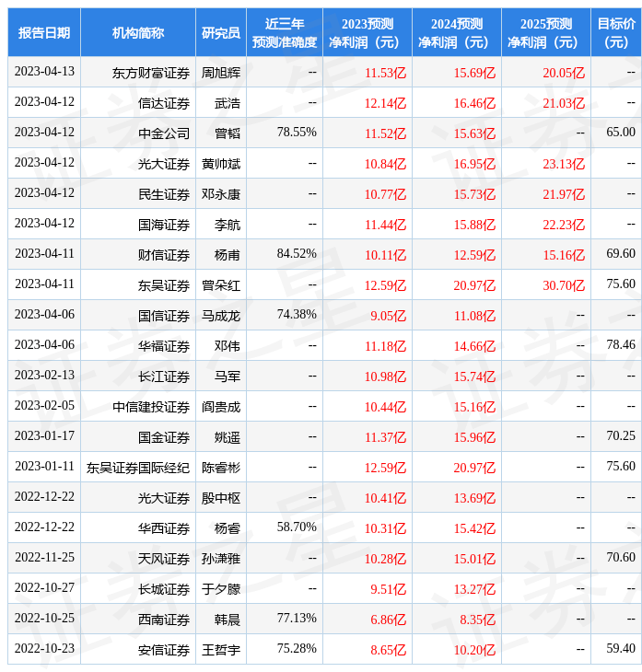Click the accuracy value 75.28%
Screen dimensions: 642x672
coord(297,649)
